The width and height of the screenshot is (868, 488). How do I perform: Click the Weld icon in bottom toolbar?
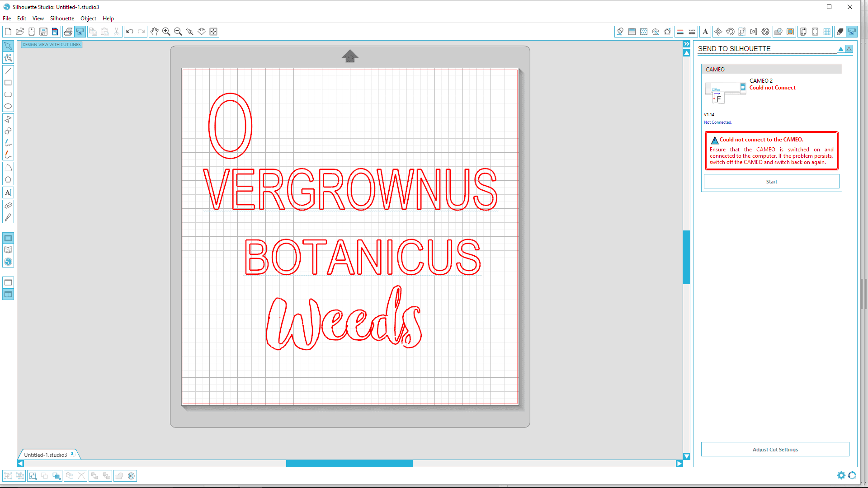point(119,476)
